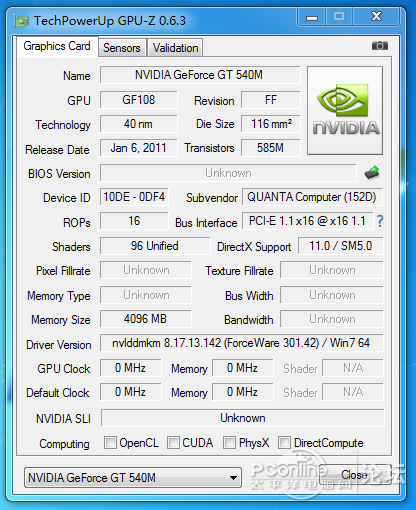Click the Bandwidth Unknown field
The width and height of the screenshot is (416, 510).
point(332,319)
